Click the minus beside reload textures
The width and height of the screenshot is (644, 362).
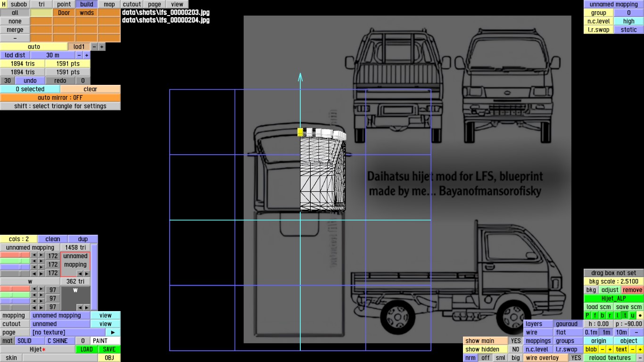[640, 358]
